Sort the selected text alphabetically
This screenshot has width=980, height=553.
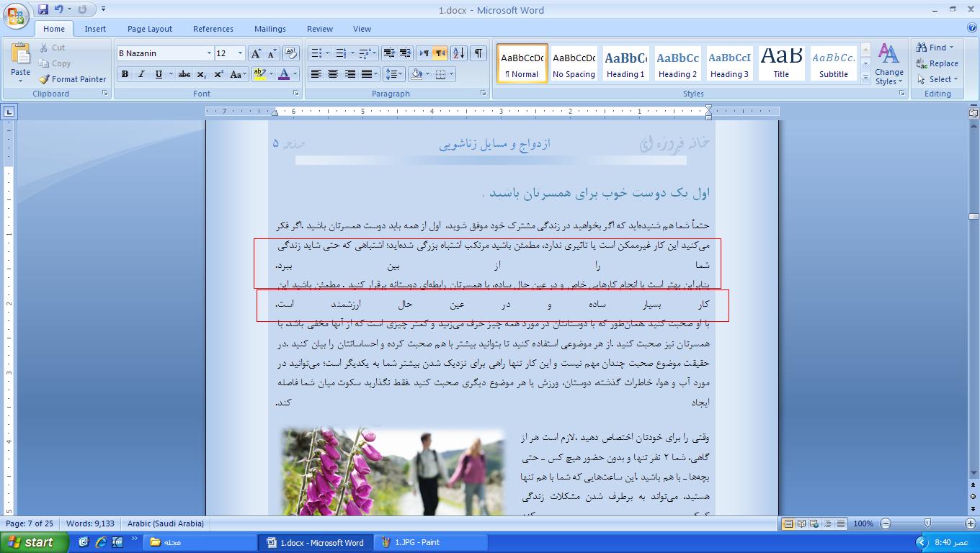459,53
